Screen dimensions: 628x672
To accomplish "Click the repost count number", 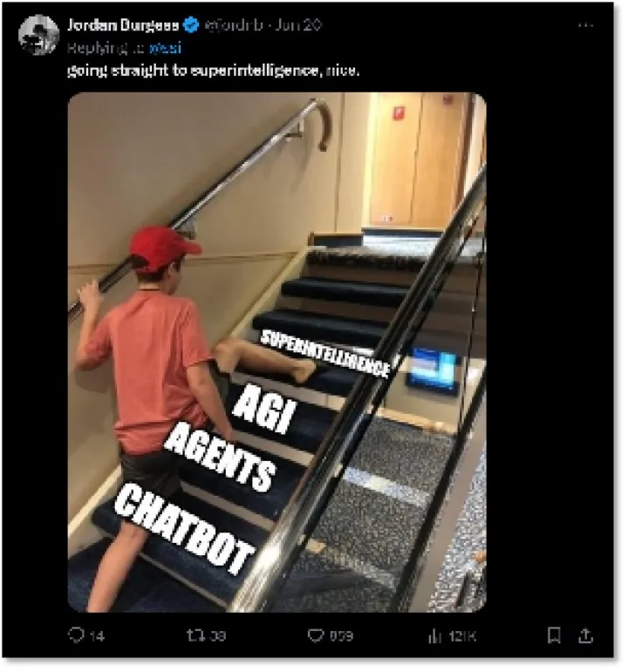I will [x=217, y=636].
